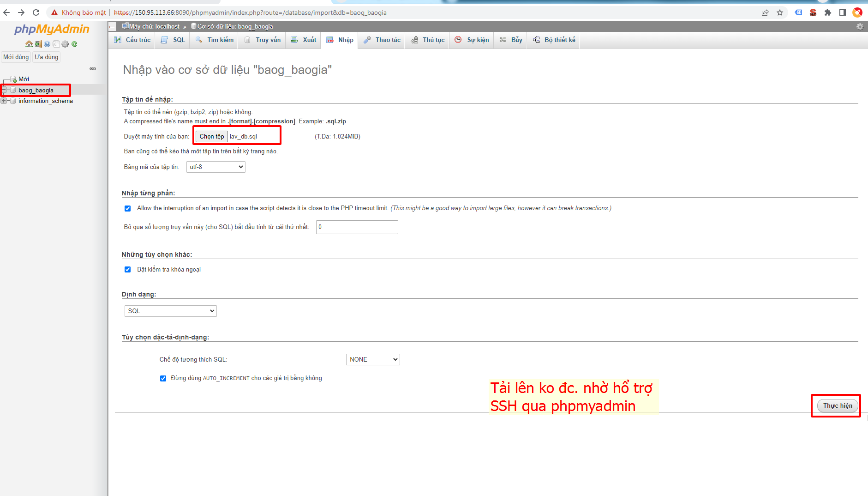Uncheck the allow interruption of import checkbox
This screenshot has height=496, width=868.
click(128, 208)
